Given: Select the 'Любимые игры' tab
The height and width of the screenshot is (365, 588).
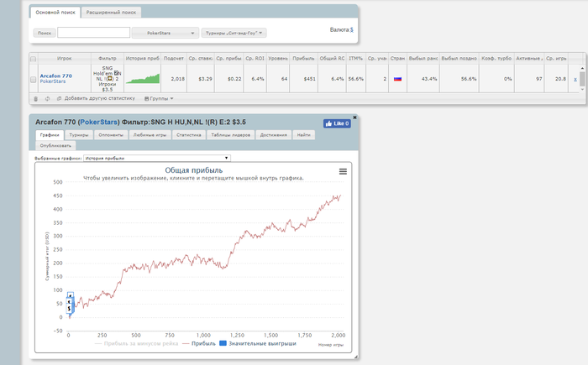Looking at the screenshot, I should pyautogui.click(x=150, y=135).
